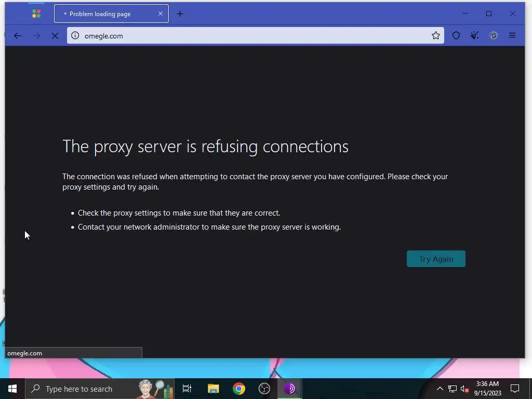Viewport: 532px width, 399px height.
Task: Open the extension icon beside New Identity
Action: pos(494,36)
